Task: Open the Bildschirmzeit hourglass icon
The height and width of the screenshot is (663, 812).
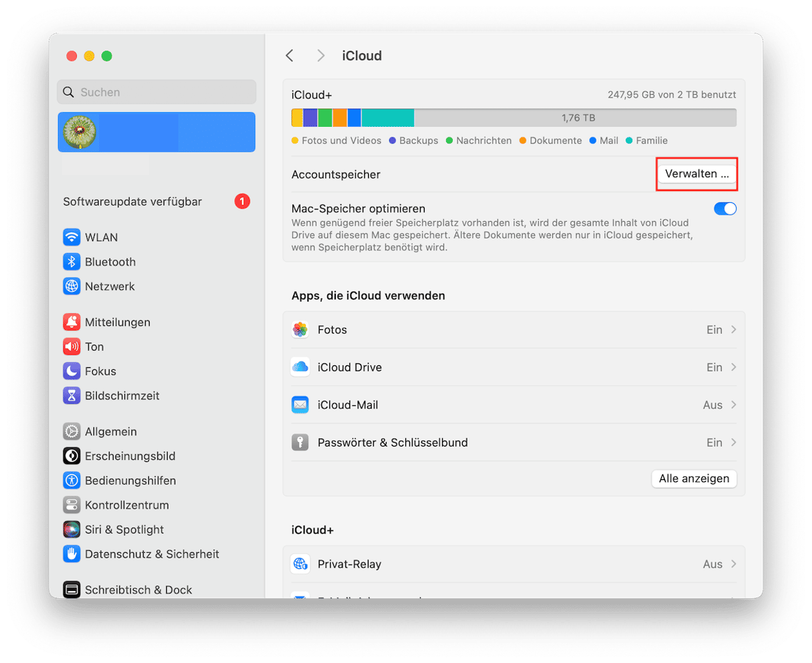Action: (71, 395)
